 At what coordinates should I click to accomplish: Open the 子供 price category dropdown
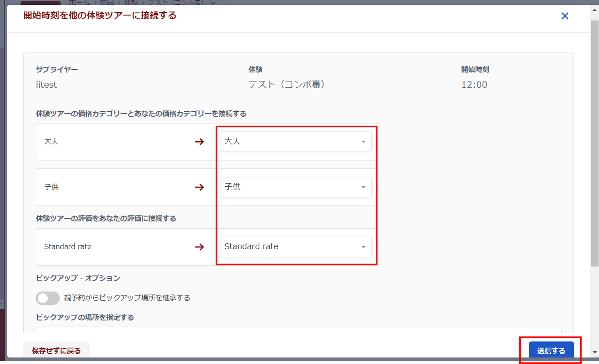[x=295, y=187]
